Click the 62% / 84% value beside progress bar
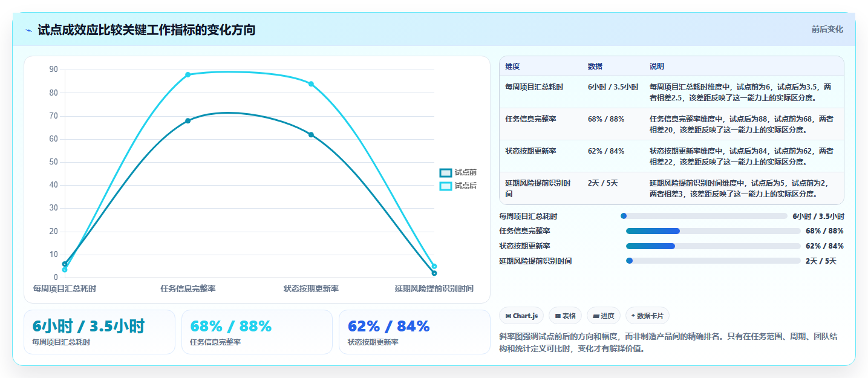Image resolution: width=868 pixels, height=378 pixels. tap(824, 246)
